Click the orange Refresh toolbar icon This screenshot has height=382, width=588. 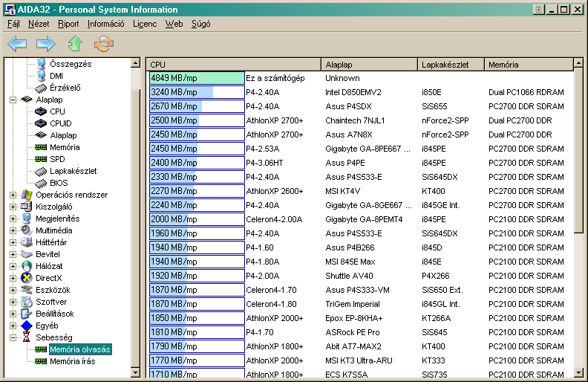[x=104, y=44]
